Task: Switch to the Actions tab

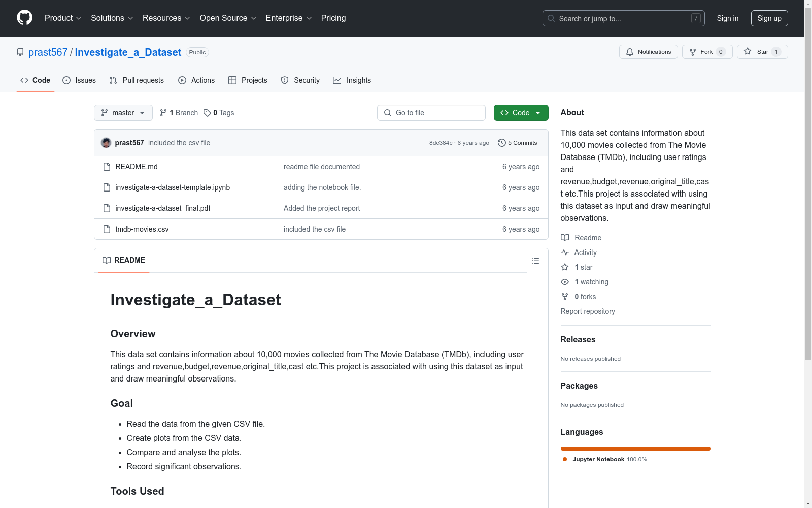Action: pos(196,80)
